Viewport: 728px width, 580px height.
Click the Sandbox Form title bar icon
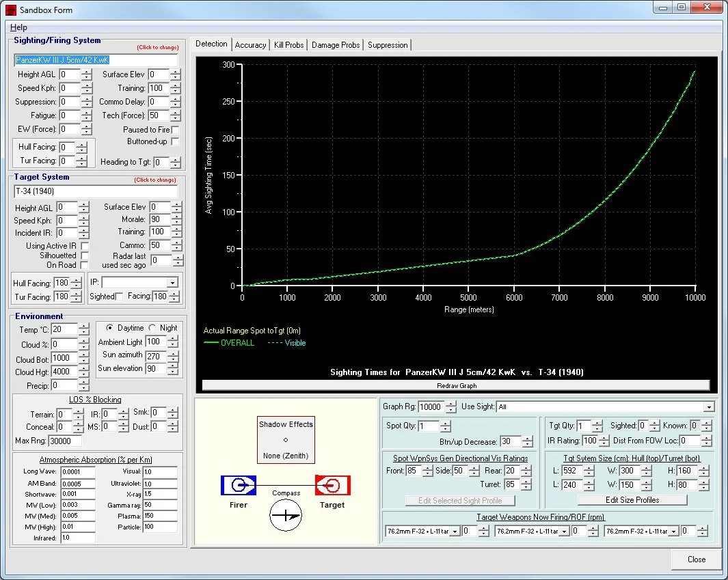tap(11, 10)
